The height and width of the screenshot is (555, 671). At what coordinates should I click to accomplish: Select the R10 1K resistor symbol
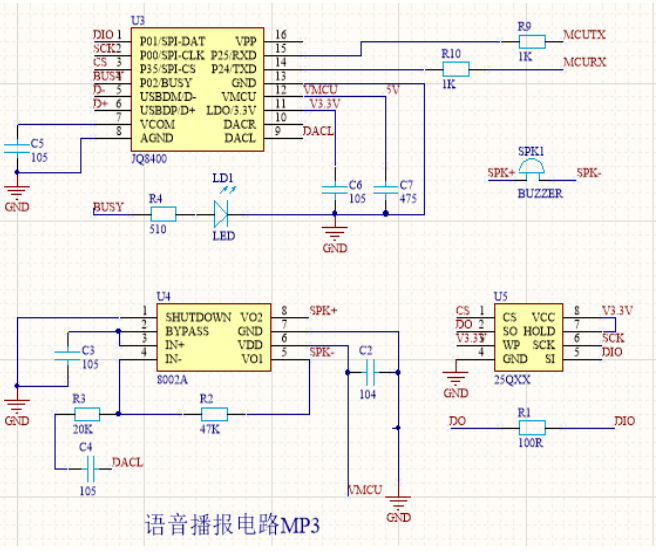pyautogui.click(x=456, y=69)
